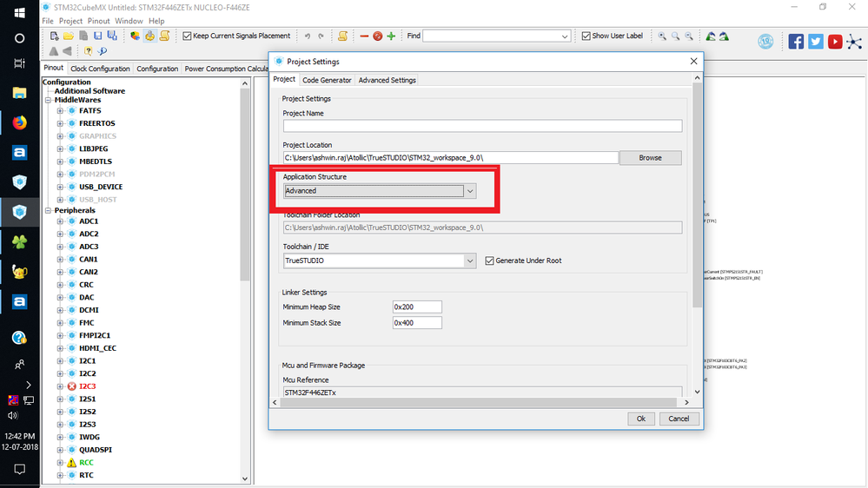This screenshot has height=488, width=868.
Task: Open the Pinout menu
Action: [98, 21]
